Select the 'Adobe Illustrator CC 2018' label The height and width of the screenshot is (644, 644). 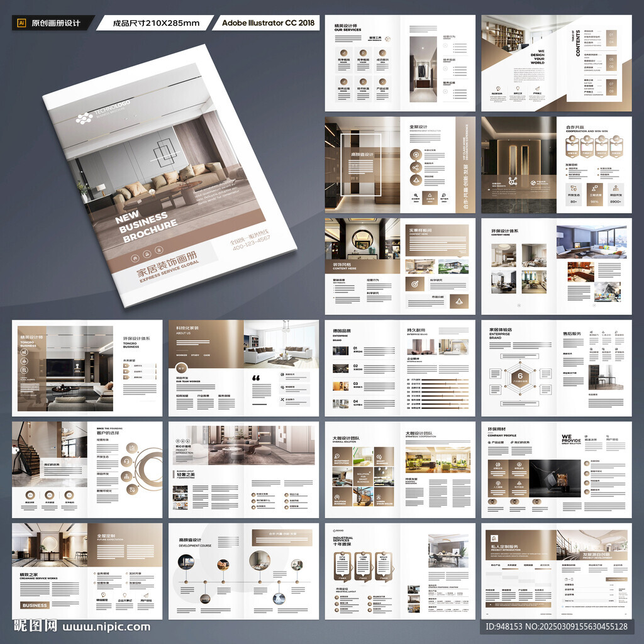268,23
